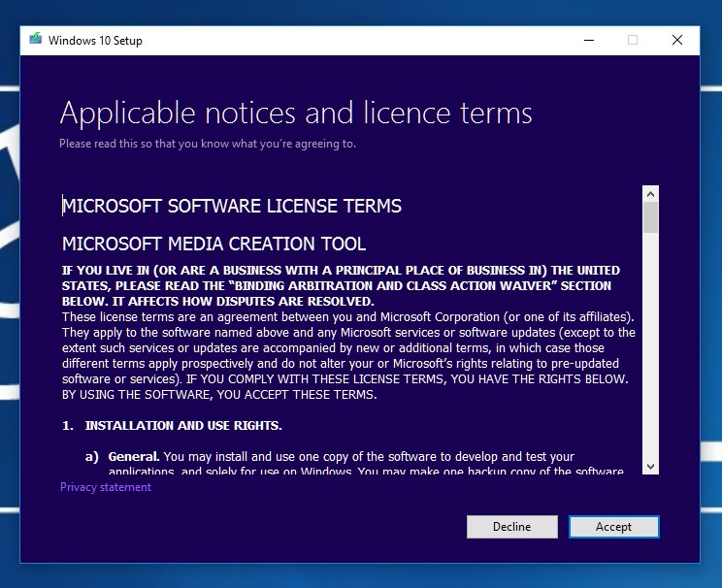Click the Windows 10 Setup title icon
Viewport: 722px width, 588px height.
pyautogui.click(x=36, y=40)
